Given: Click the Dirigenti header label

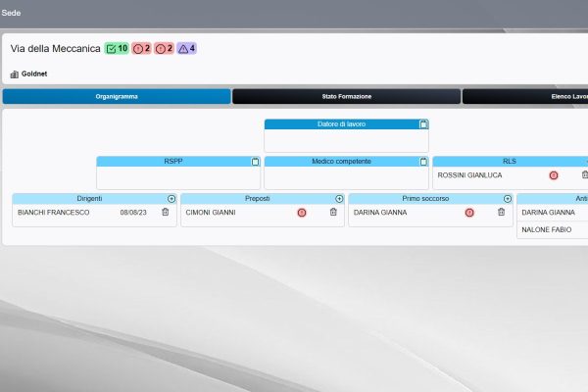Looking at the screenshot, I should (x=89, y=198).
